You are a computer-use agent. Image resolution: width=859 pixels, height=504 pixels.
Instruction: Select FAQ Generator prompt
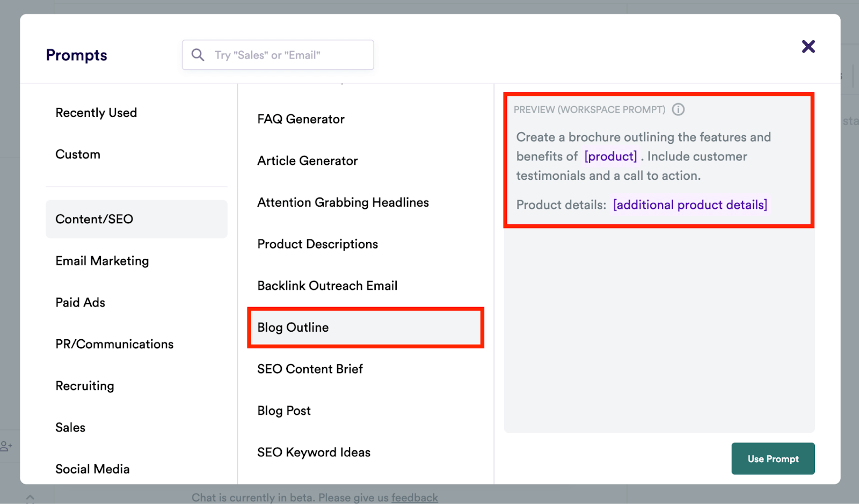pyautogui.click(x=301, y=119)
